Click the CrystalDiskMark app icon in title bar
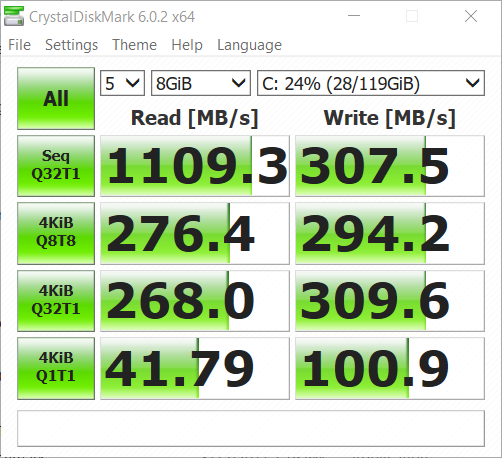This screenshot has height=458, width=502. [x=14, y=16]
